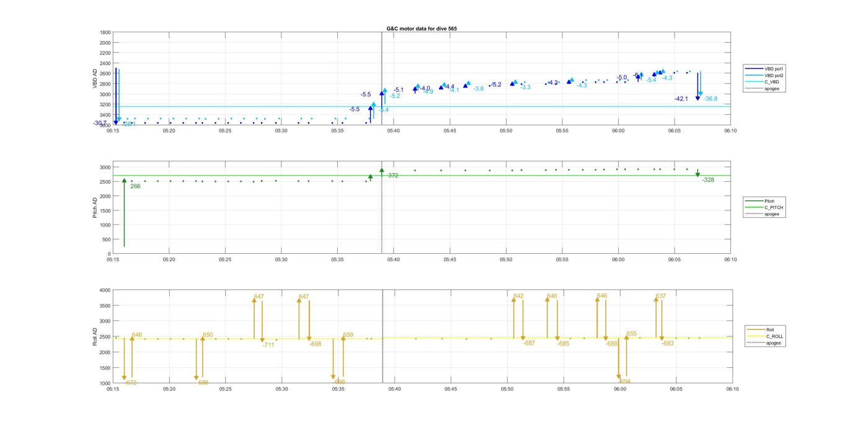Click the '-5.1' VBD data label

pos(398,90)
